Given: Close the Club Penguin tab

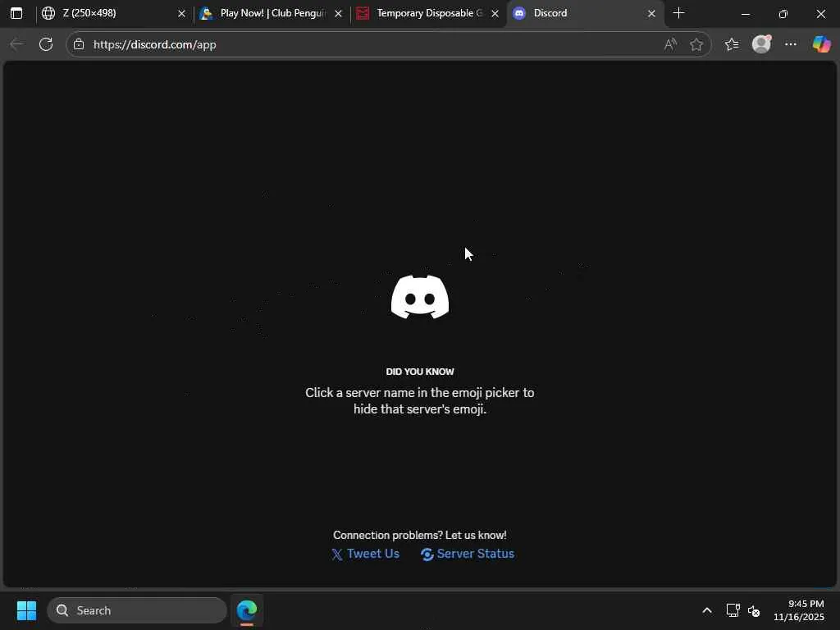Looking at the screenshot, I should [x=339, y=13].
